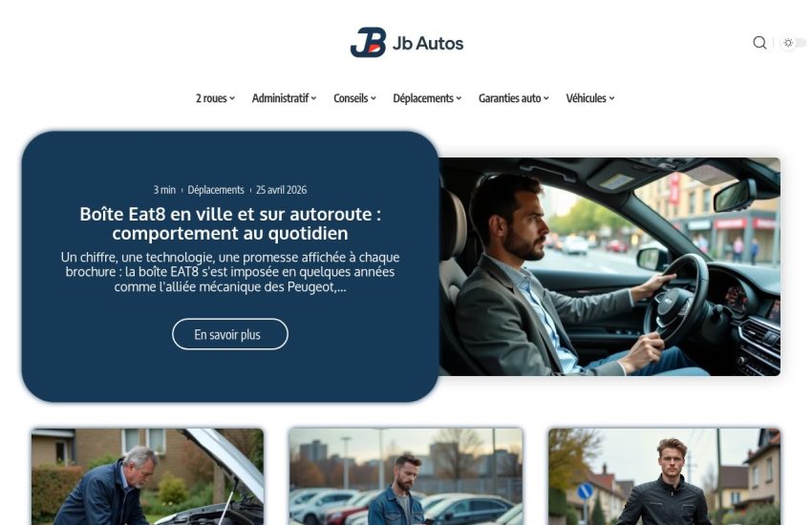Open the parking lot man thumbnail
The width and height of the screenshot is (812, 525).
[406, 476]
